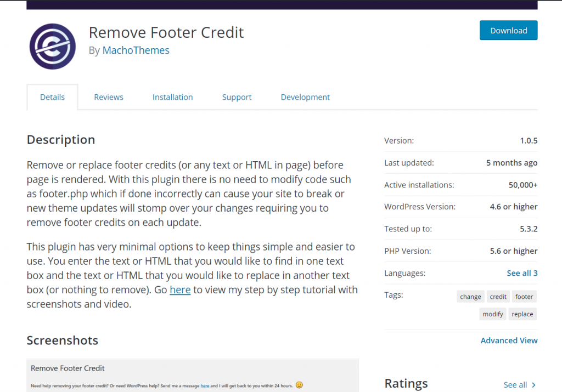Click the '5.3.2' tested up to value
562x392 pixels.
coord(529,229)
